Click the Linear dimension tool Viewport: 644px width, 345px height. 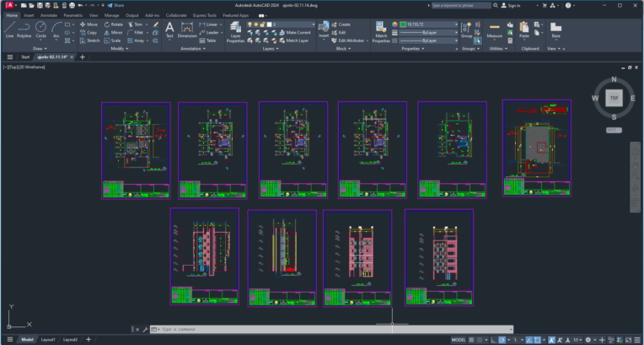click(x=209, y=24)
